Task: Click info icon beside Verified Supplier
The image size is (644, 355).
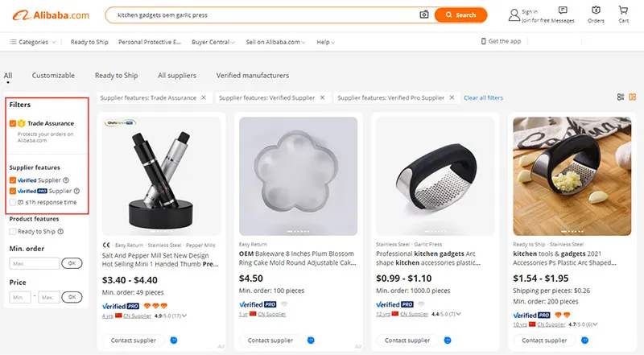Action: tap(65, 180)
